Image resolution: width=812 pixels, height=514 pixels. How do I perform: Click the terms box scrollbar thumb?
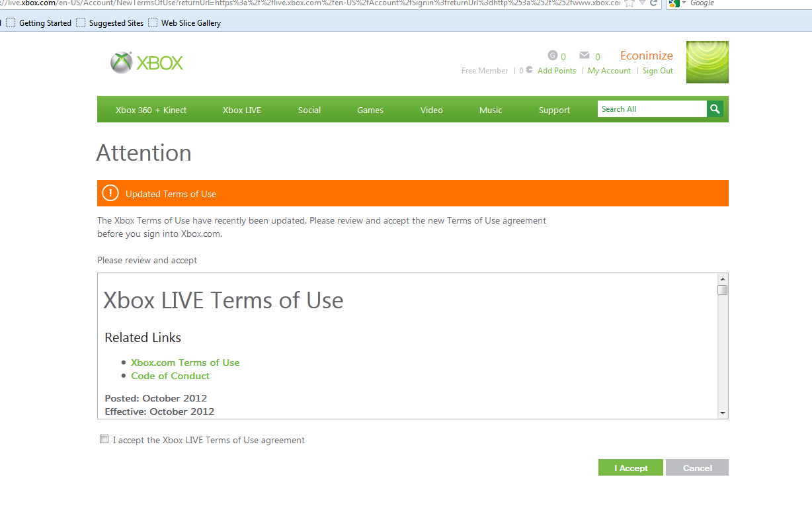point(723,290)
